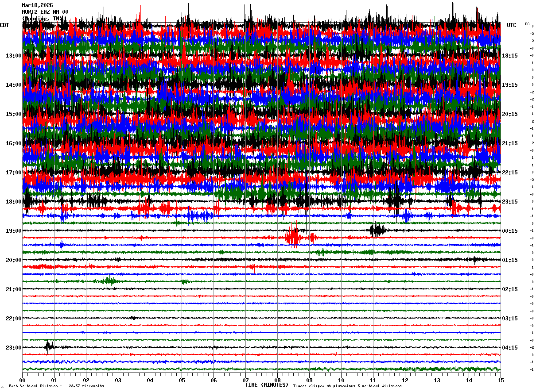Click the vertical division microvolts scale note

coord(56,386)
